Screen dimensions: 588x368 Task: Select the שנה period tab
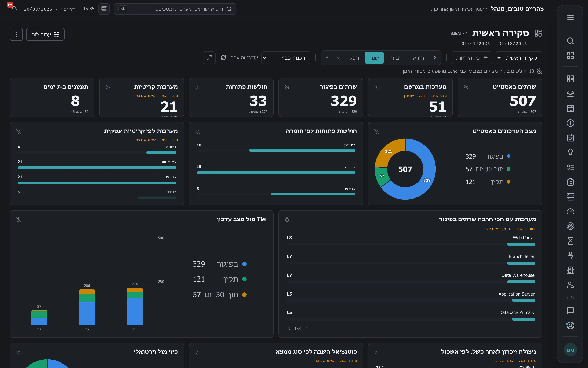pos(374,58)
